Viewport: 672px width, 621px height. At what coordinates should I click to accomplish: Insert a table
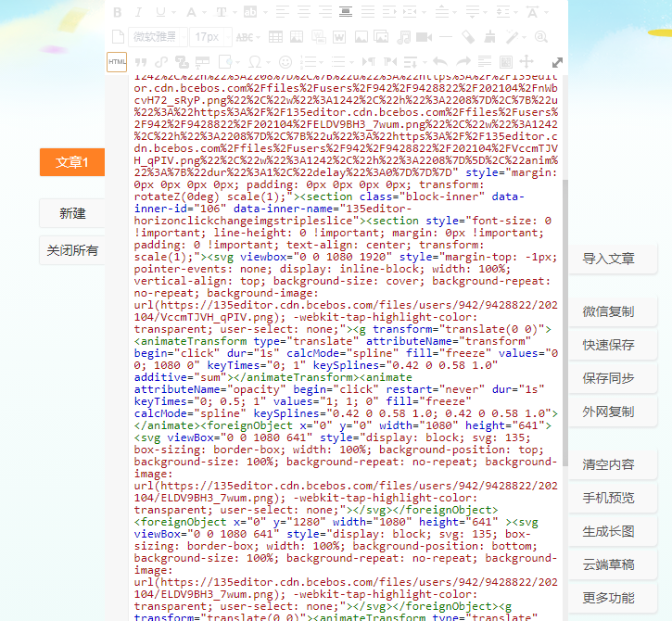point(275,37)
